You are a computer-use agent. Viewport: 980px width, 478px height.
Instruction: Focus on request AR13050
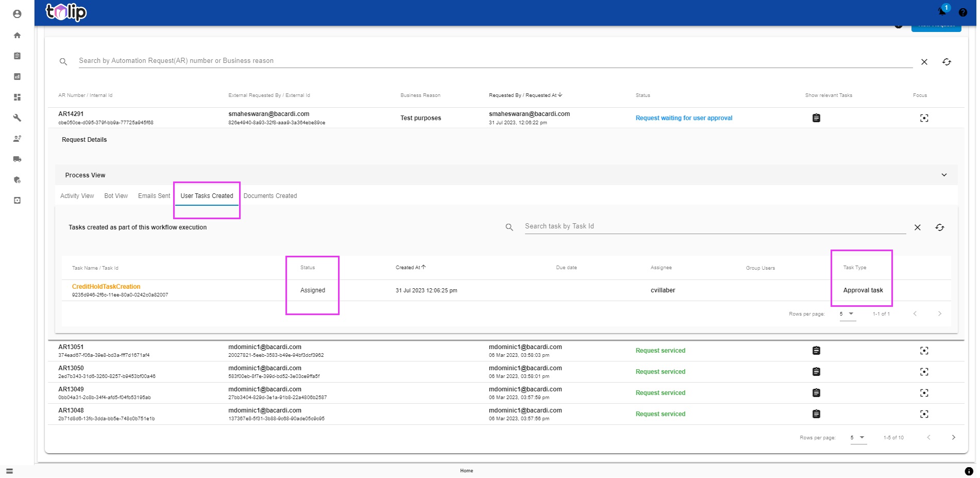click(924, 372)
